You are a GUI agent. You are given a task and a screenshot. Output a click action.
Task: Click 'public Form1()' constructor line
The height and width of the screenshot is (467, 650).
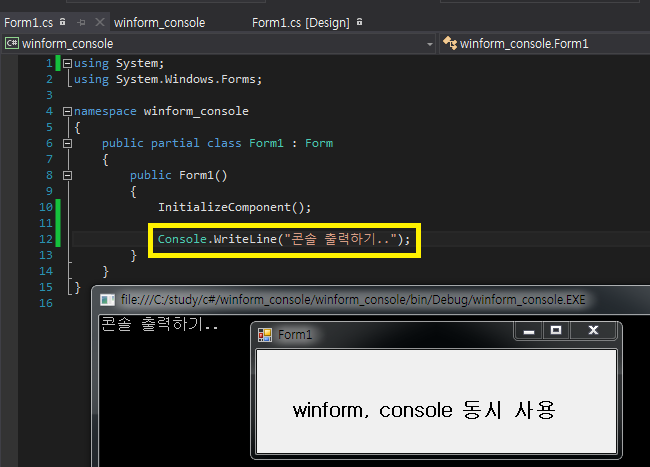coord(179,176)
